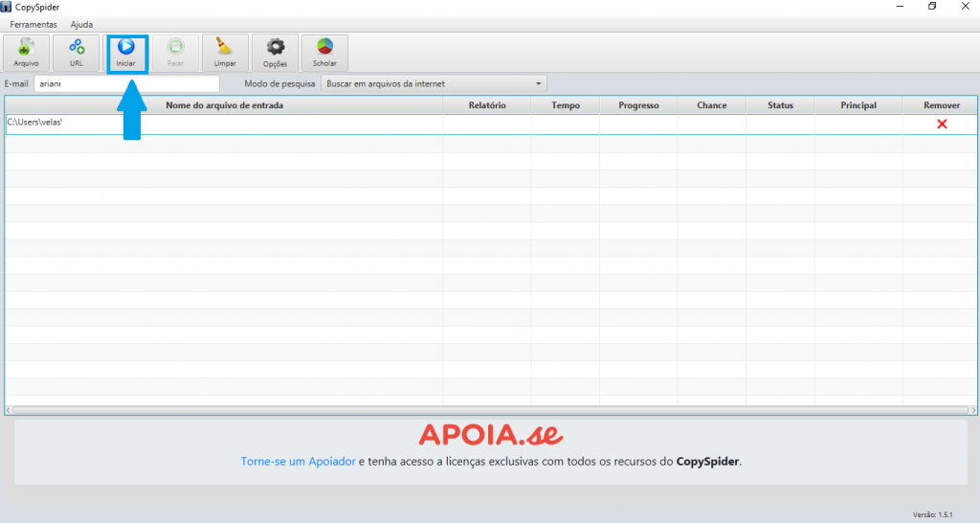Click the APOIA.se logo banner
Image resolution: width=980 pixels, height=523 pixels.
click(x=491, y=435)
